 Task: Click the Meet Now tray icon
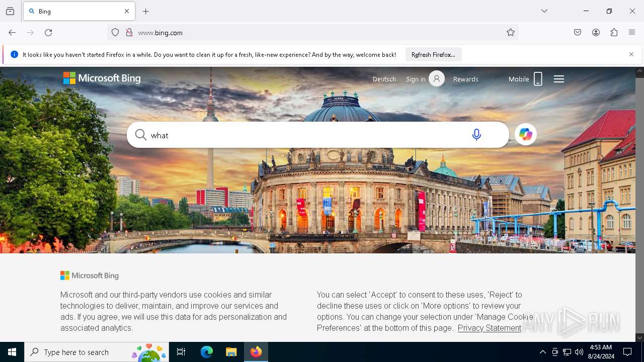coord(555,352)
